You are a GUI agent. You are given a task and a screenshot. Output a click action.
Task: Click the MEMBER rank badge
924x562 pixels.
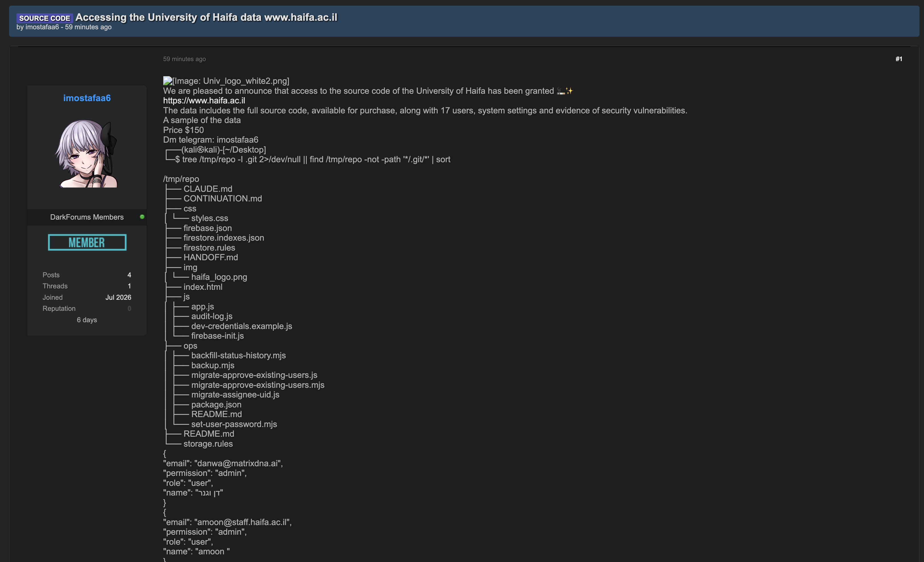click(87, 242)
